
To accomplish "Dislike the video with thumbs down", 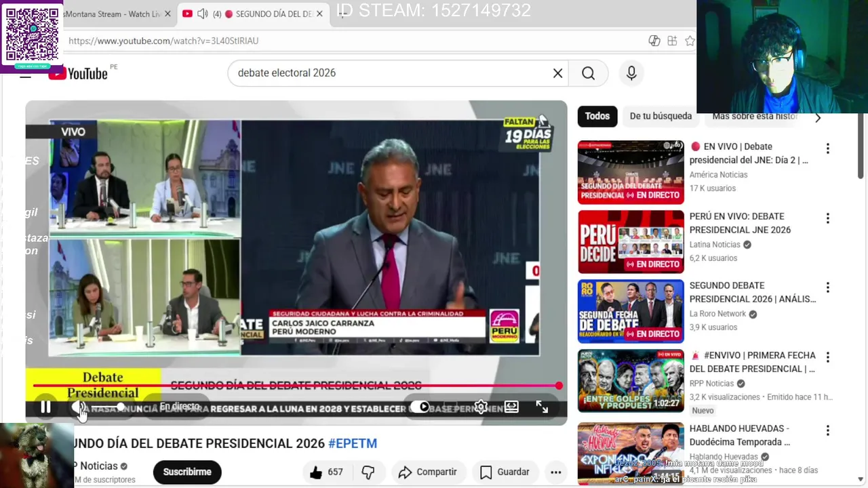I will 368,472.
